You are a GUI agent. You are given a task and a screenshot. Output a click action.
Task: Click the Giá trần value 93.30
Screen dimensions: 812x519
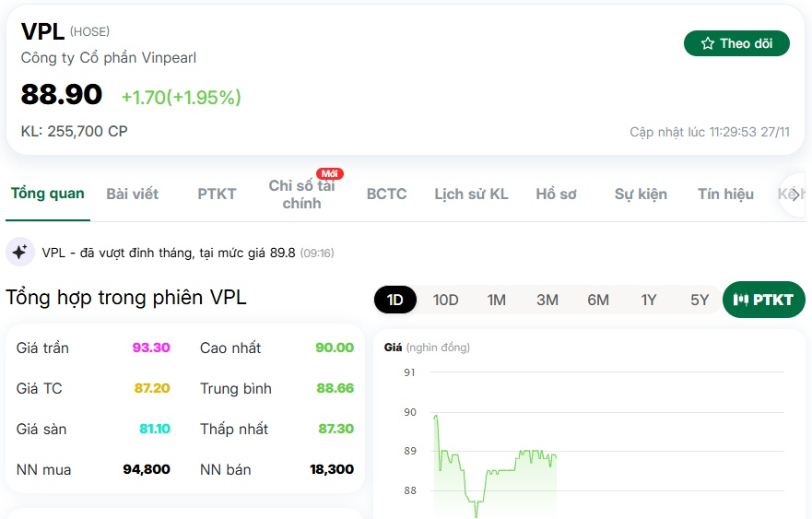pos(151,348)
